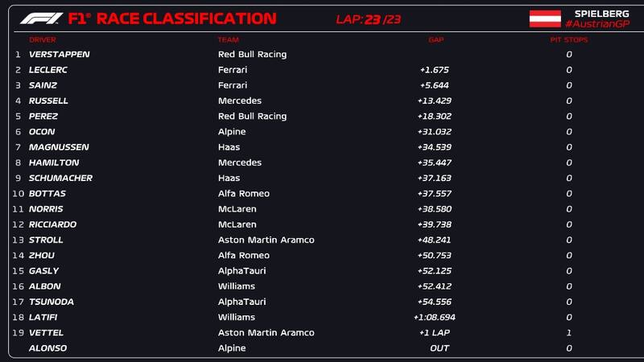Click the F1 logo icon
This screenshot has height=362, width=644.
tap(41, 19)
